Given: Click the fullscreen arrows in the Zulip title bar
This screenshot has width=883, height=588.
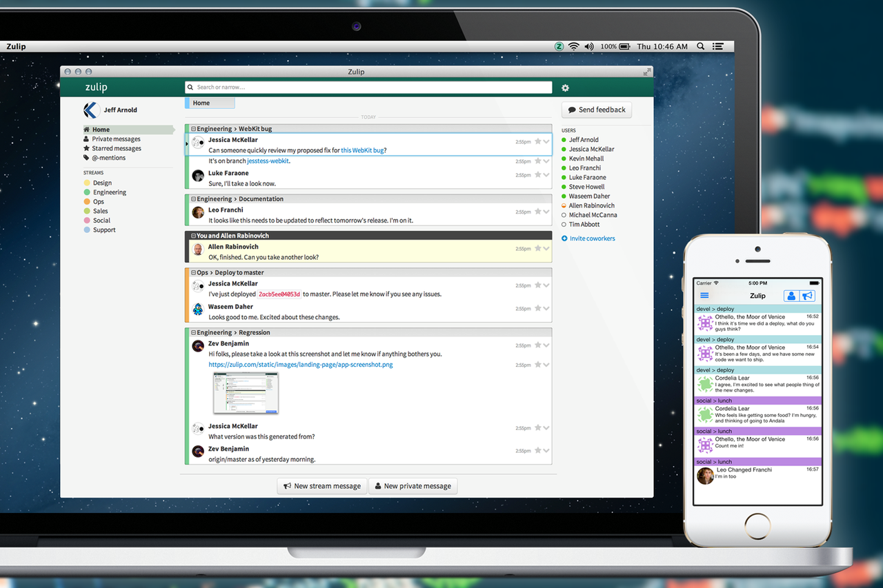Looking at the screenshot, I should tap(647, 72).
